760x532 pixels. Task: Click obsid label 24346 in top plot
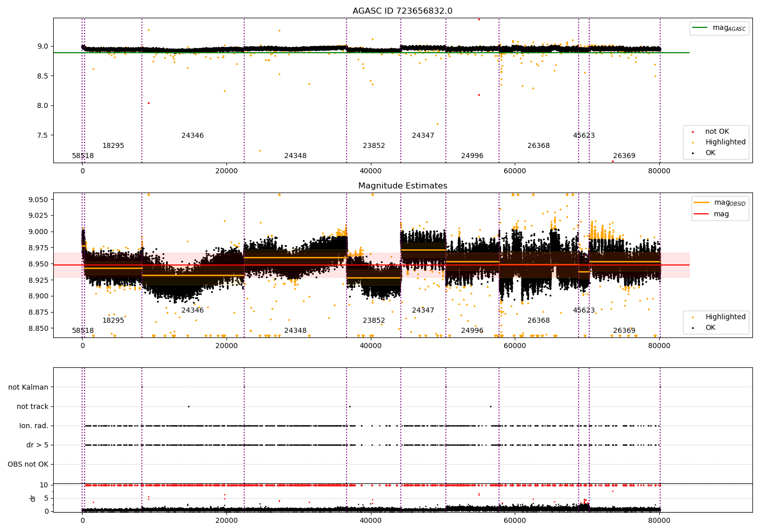point(193,136)
